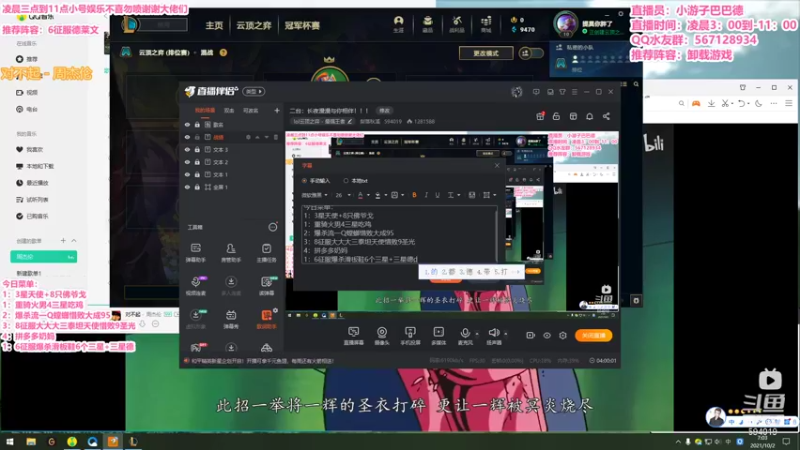
Task: Click the font color swatch letter A
Action: tap(360, 195)
